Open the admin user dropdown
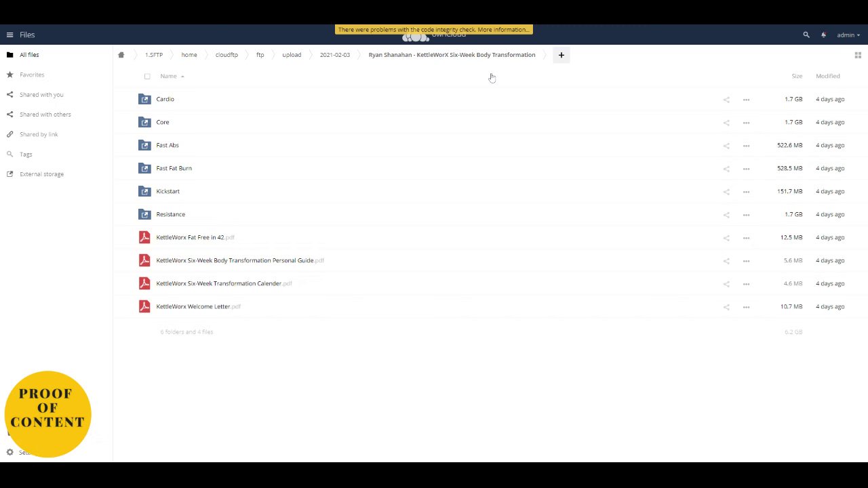This screenshot has width=868, height=488. tap(848, 35)
